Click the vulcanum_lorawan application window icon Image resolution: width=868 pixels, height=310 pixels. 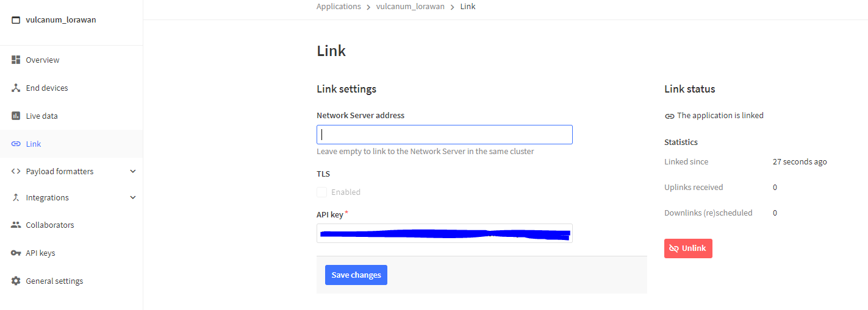[x=16, y=20]
